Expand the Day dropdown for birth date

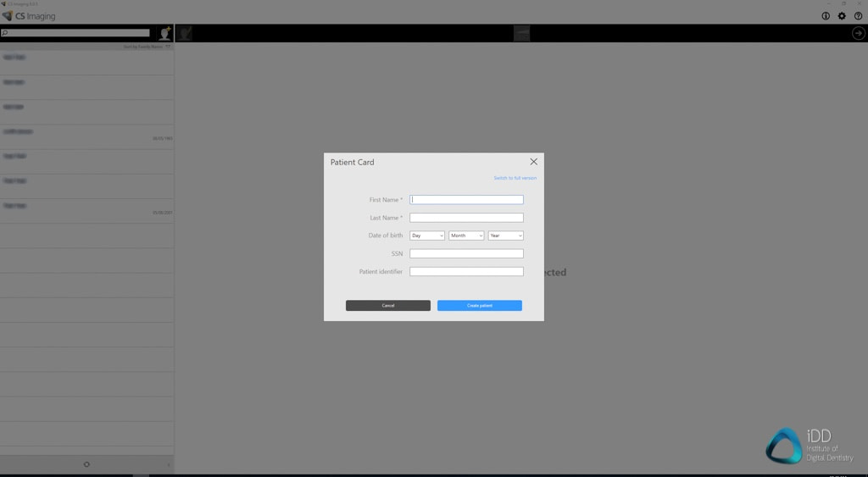427,236
